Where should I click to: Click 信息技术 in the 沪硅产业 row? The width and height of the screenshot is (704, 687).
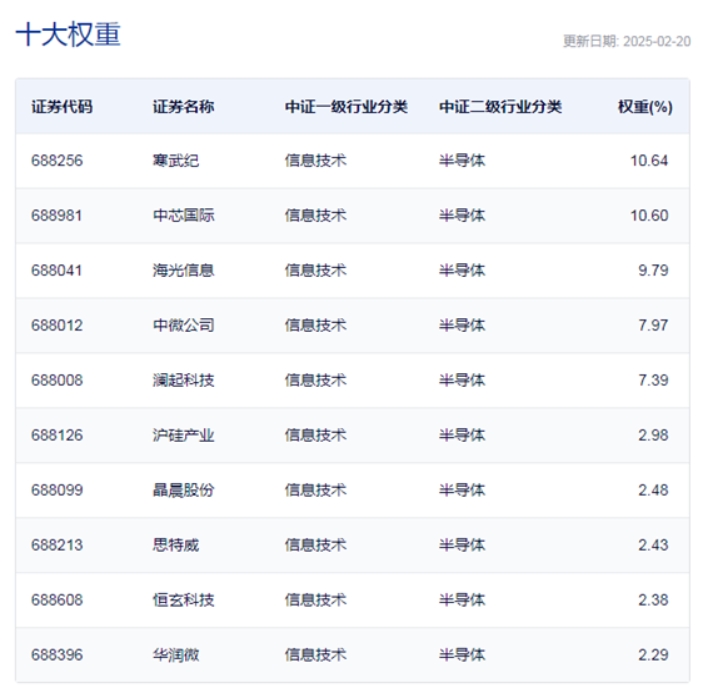316,435
